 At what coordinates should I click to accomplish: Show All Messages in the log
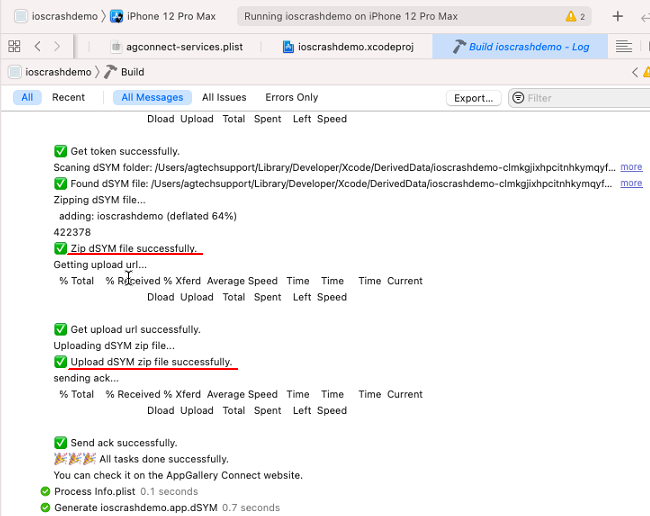pyautogui.click(x=152, y=97)
